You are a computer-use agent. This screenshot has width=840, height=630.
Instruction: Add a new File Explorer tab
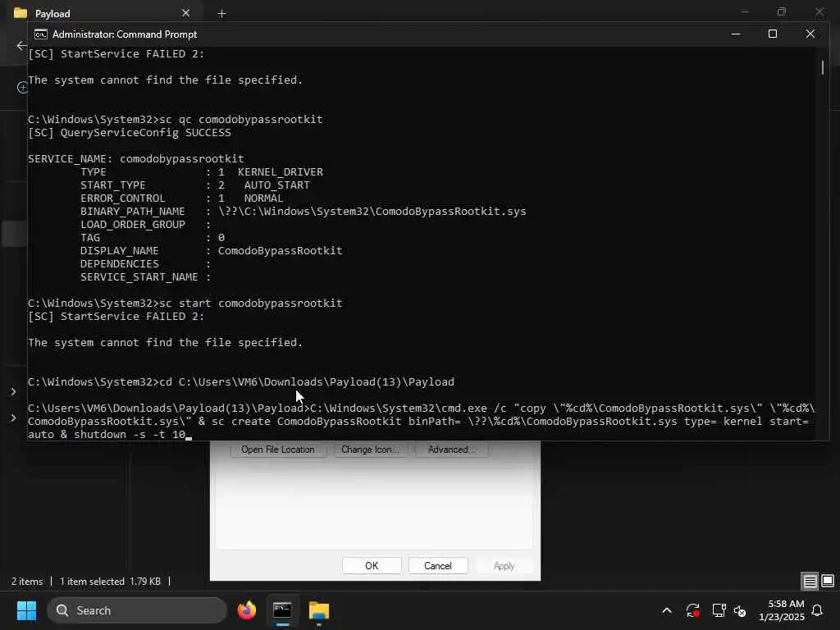tap(221, 13)
